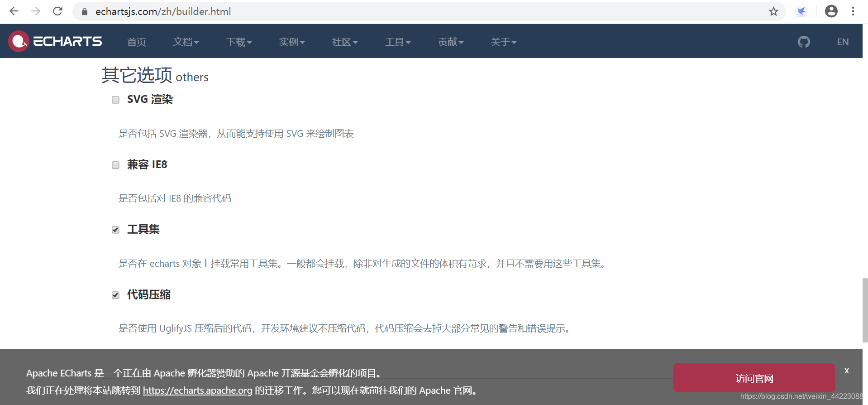The width and height of the screenshot is (868, 405).
Task: Go forward using the browser forward arrow
Action: tap(36, 11)
